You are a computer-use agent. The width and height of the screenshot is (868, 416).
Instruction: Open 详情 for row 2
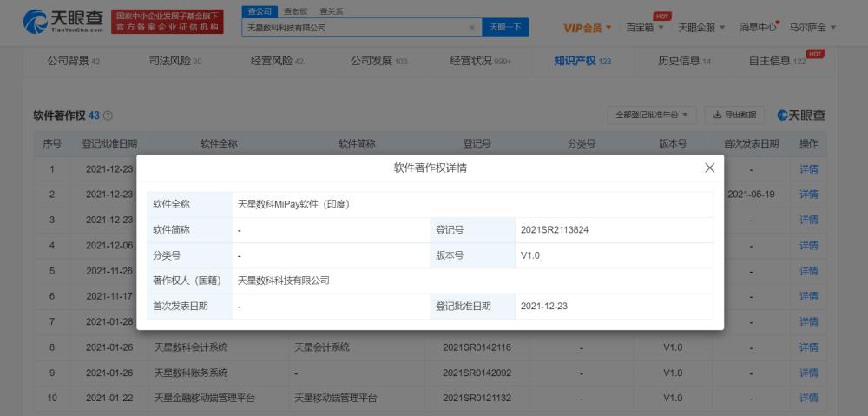(808, 195)
